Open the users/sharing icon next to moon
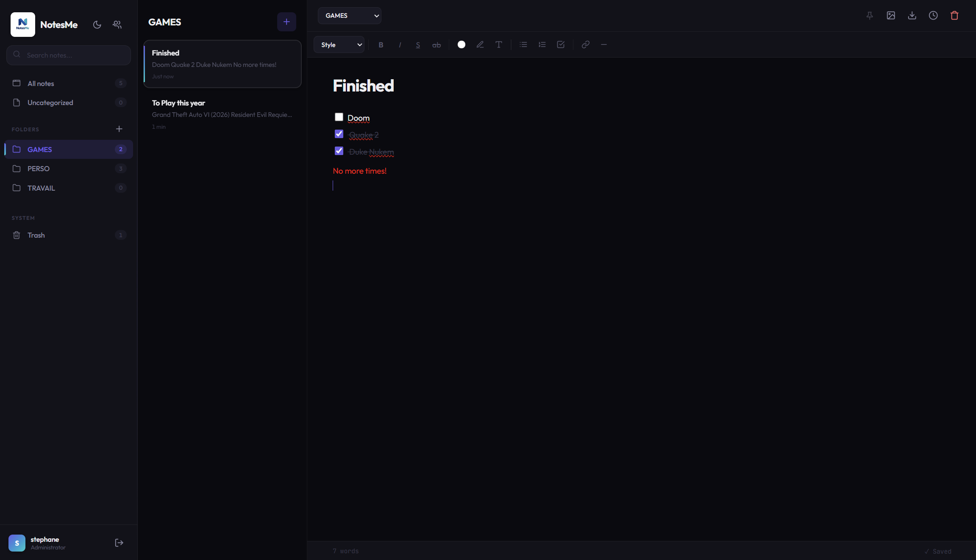 tap(117, 25)
